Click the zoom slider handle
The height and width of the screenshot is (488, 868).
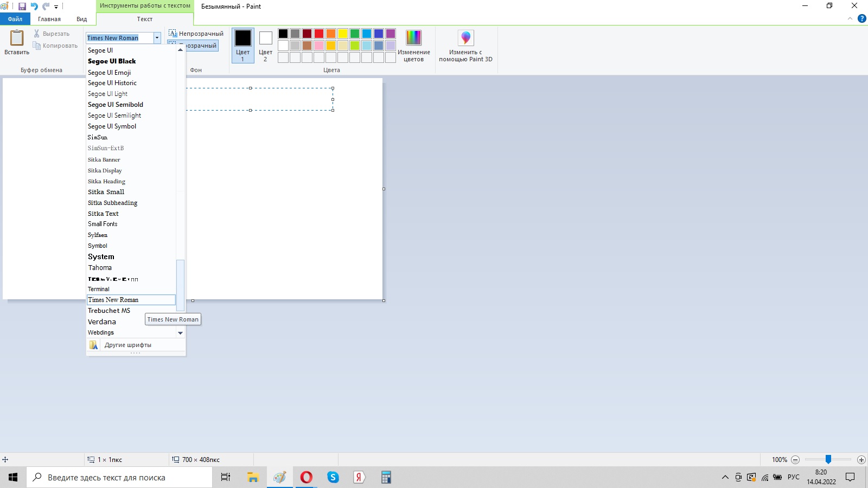coord(828,460)
